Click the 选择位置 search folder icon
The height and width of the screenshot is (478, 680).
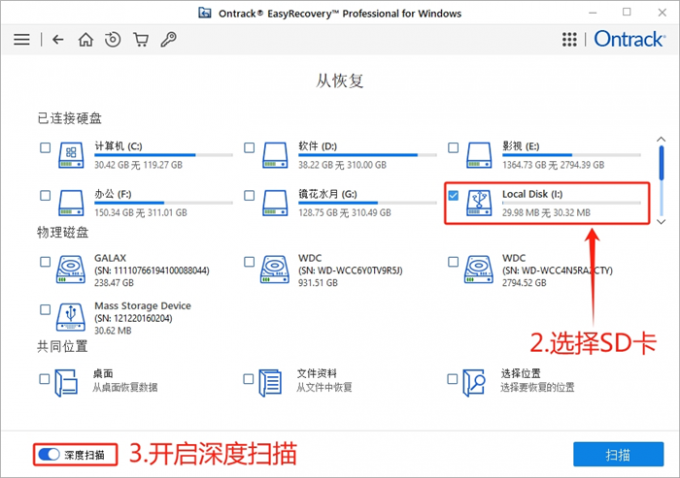(x=474, y=382)
